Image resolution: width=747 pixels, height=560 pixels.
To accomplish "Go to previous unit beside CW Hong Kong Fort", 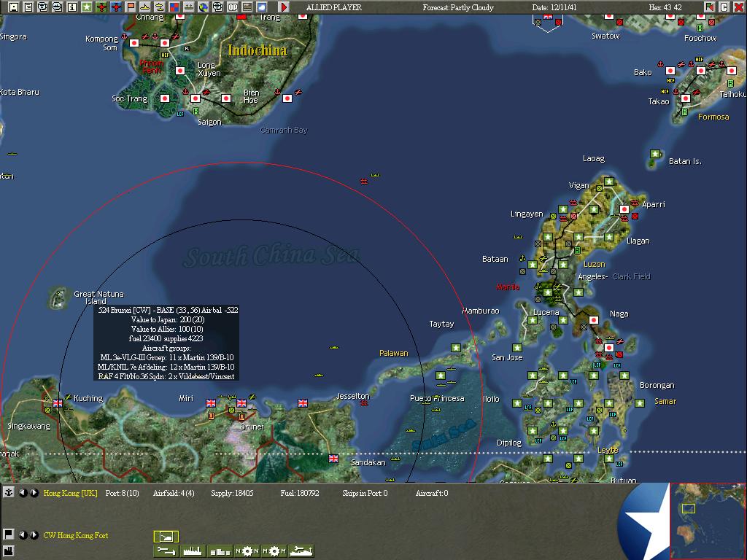I will click(x=23, y=534).
